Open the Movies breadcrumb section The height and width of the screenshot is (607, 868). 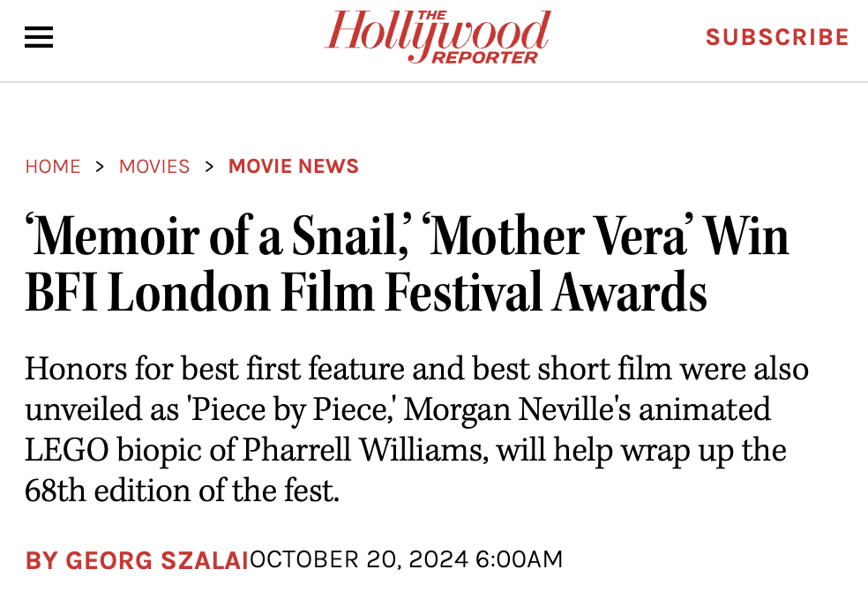pos(154,166)
